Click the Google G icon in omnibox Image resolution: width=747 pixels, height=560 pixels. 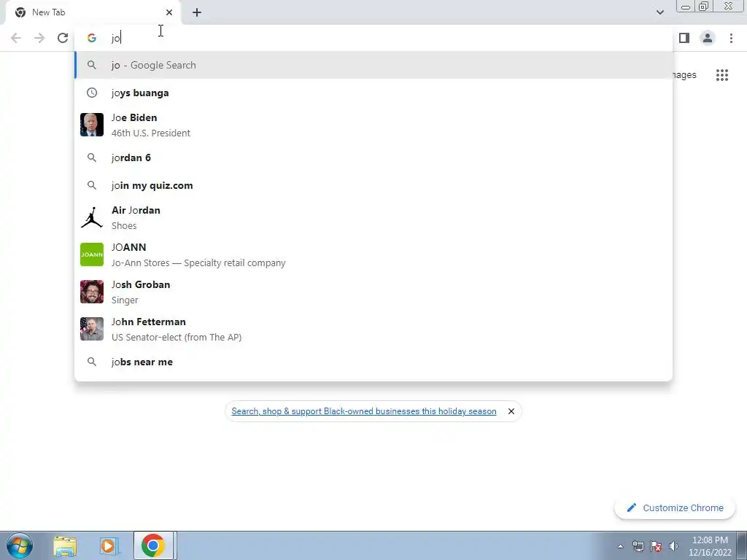click(92, 38)
